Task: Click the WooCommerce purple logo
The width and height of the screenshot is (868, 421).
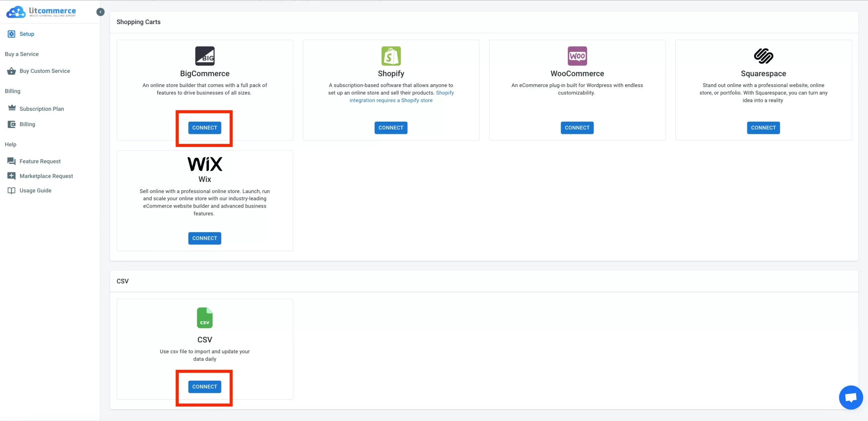Action: pyautogui.click(x=577, y=56)
